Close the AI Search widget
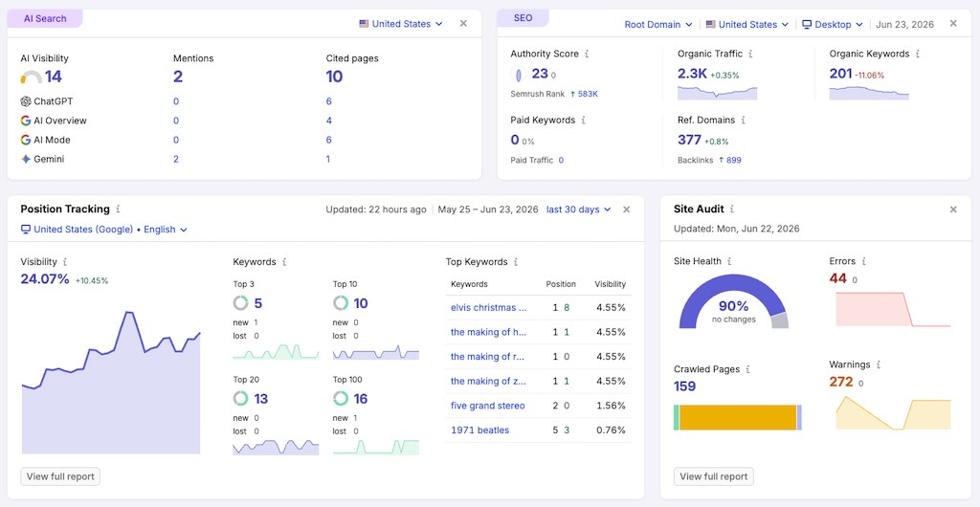This screenshot has height=507, width=980. (x=463, y=24)
